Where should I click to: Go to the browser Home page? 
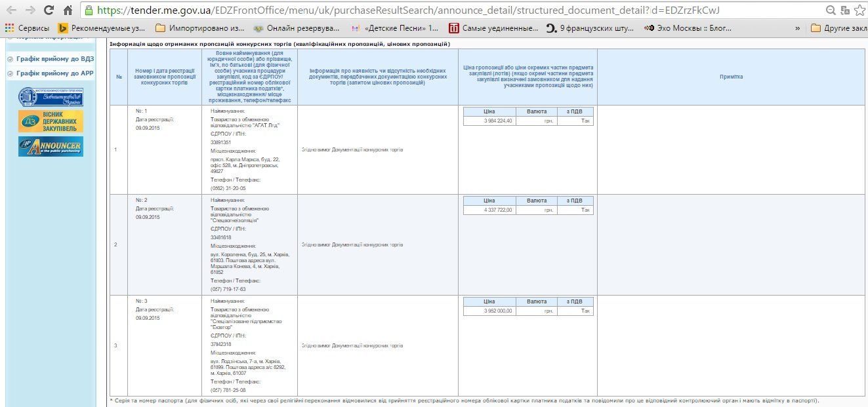point(68,10)
